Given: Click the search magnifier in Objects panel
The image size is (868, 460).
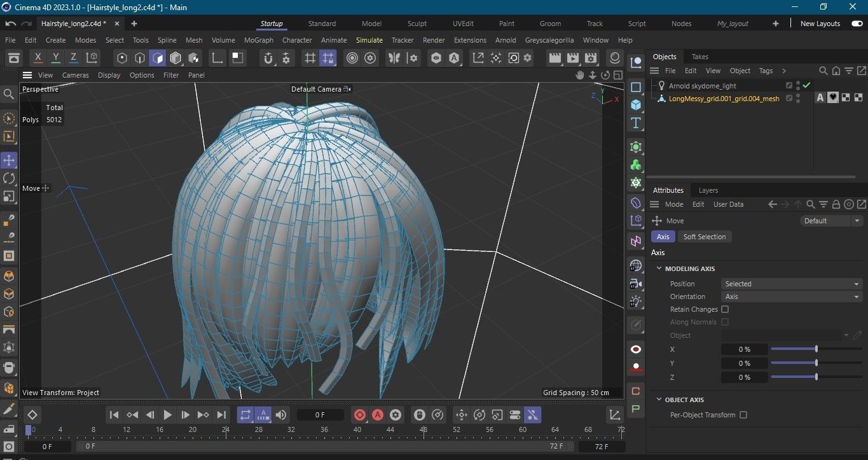Looking at the screenshot, I should click(x=823, y=71).
